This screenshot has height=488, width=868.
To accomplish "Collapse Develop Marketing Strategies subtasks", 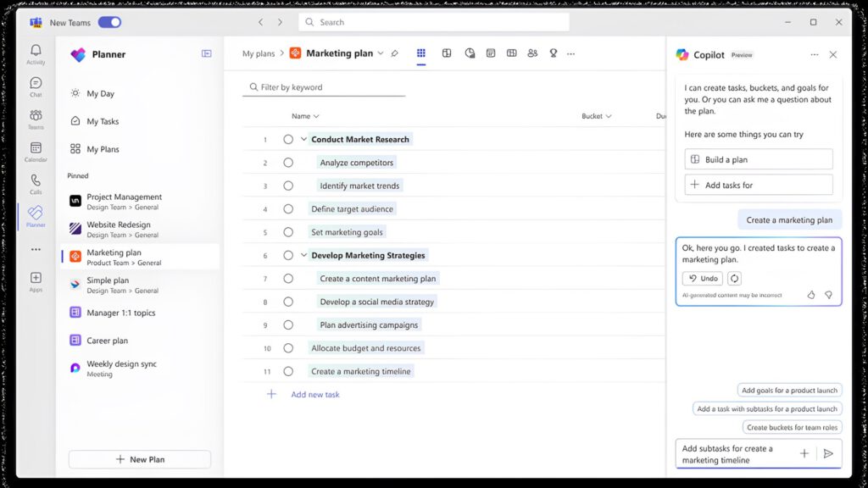I will pyautogui.click(x=303, y=255).
